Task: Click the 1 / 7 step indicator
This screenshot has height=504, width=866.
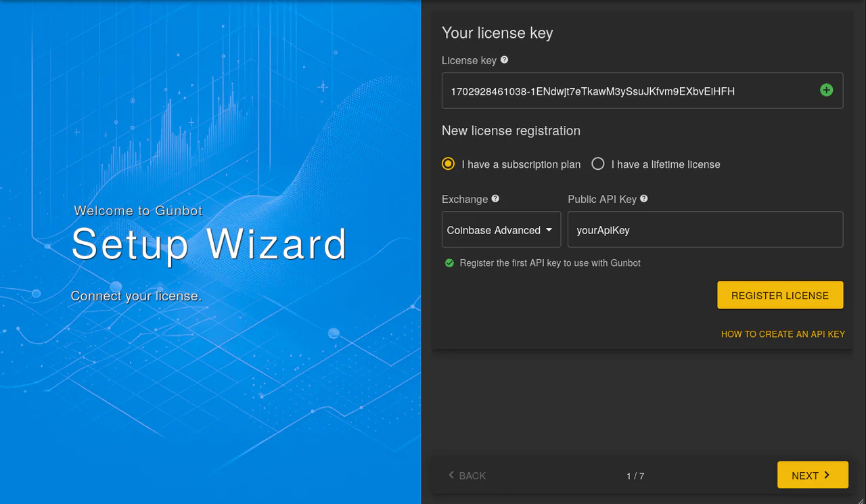Action: tap(635, 476)
